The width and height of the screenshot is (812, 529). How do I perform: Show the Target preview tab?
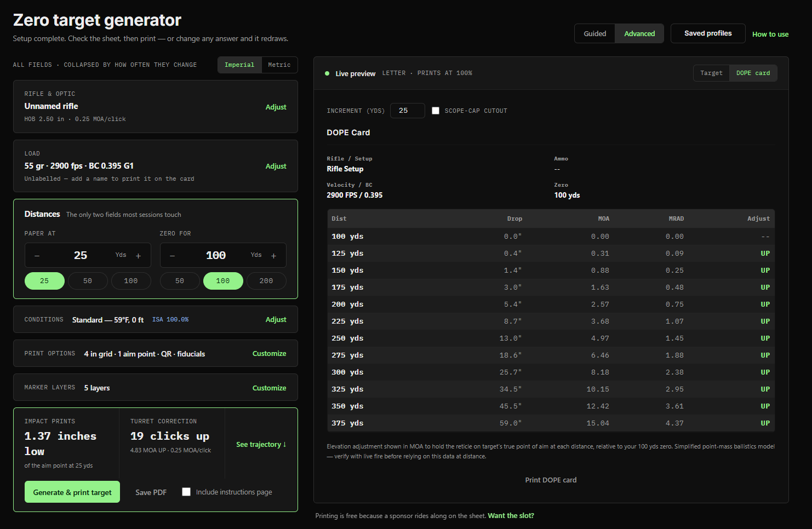pyautogui.click(x=711, y=73)
